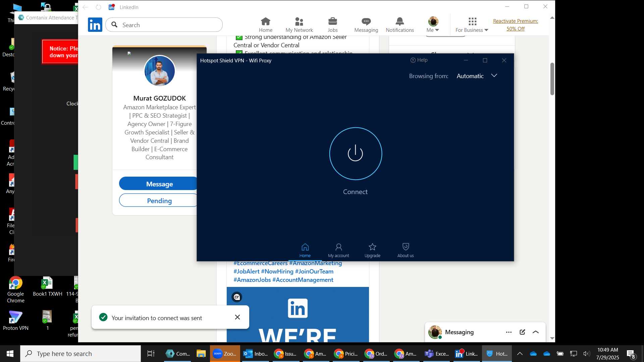Click #EcommerceCareers hashtag link
This screenshot has height=362, width=644.
tap(260, 263)
